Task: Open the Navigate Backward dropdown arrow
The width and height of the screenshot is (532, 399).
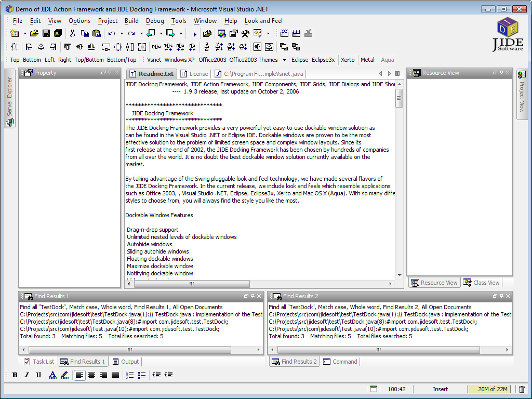Action: click(161, 34)
